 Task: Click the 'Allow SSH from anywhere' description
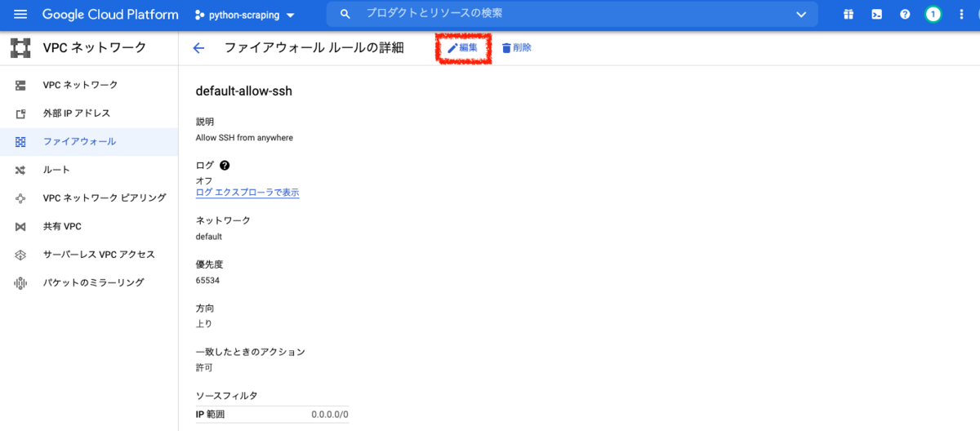(244, 138)
